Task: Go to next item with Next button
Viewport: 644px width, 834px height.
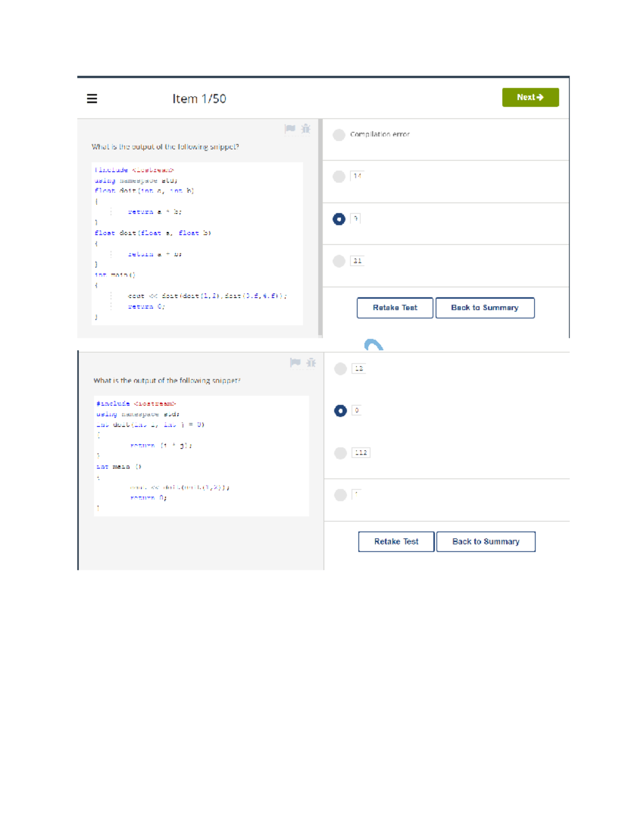Action: (530, 98)
